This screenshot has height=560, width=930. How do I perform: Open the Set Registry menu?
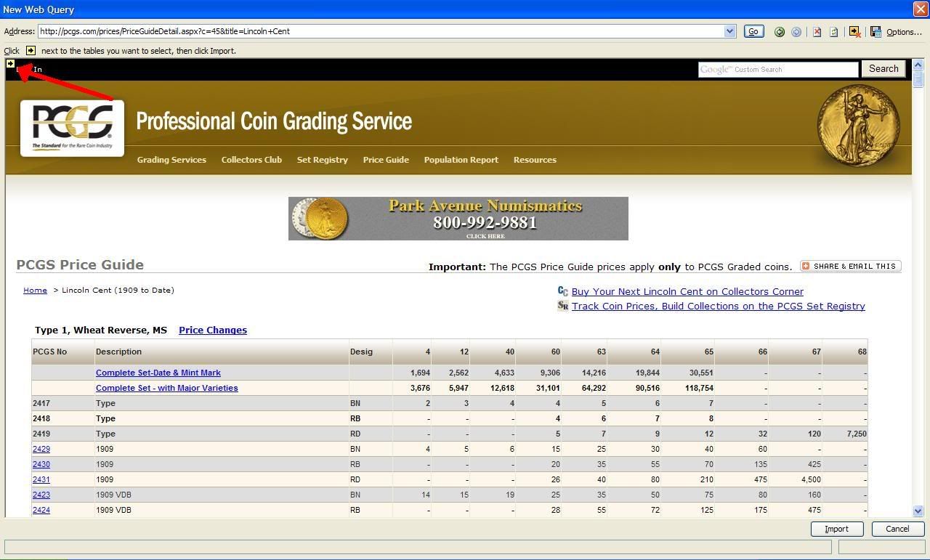(322, 160)
